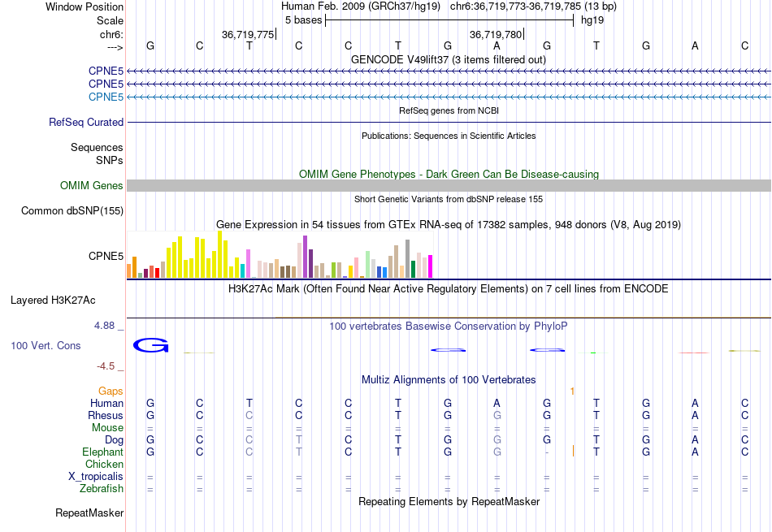Click the ---> base direction arrow label
The height and width of the screenshot is (532, 772).
click(115, 47)
